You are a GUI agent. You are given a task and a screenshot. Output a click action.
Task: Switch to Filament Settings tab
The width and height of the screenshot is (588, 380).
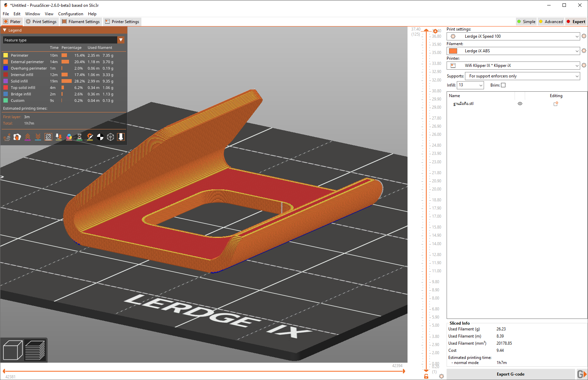[81, 21]
